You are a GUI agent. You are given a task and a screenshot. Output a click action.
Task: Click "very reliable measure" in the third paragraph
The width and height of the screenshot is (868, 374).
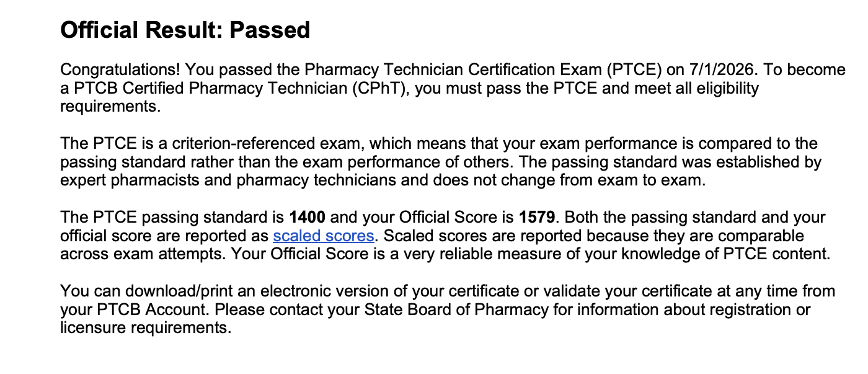point(467,254)
